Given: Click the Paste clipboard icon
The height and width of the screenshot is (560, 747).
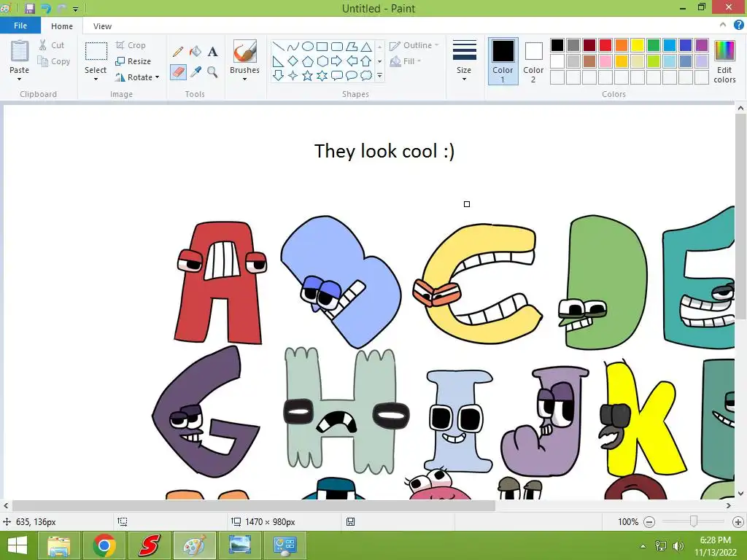Looking at the screenshot, I should 20,51.
